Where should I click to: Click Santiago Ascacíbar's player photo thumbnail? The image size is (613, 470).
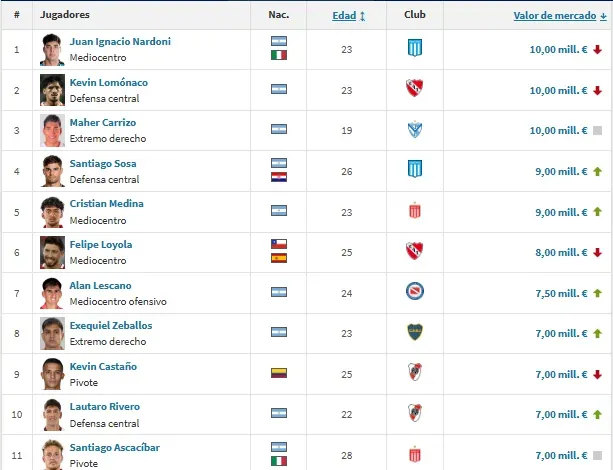coord(52,453)
